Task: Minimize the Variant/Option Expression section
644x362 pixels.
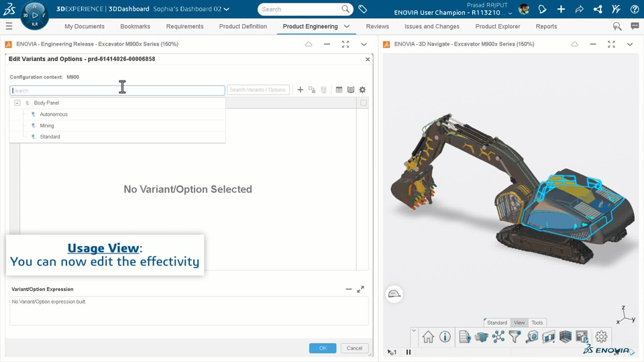Action: (348, 290)
